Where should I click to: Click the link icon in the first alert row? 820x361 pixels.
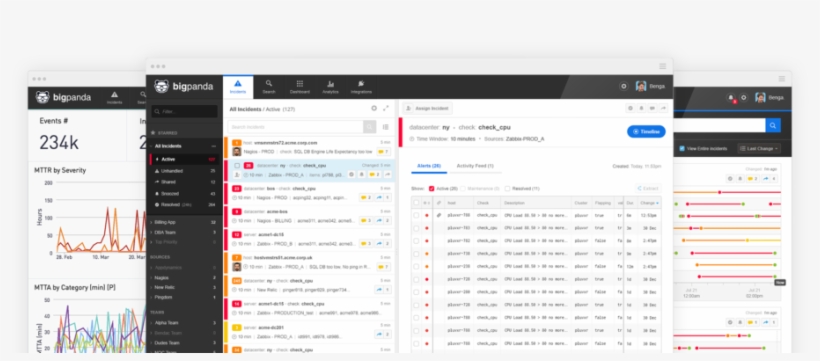click(x=439, y=215)
